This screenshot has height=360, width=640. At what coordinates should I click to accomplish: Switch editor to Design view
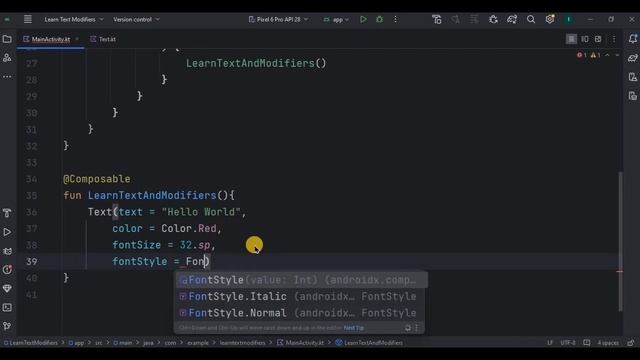[598, 39]
